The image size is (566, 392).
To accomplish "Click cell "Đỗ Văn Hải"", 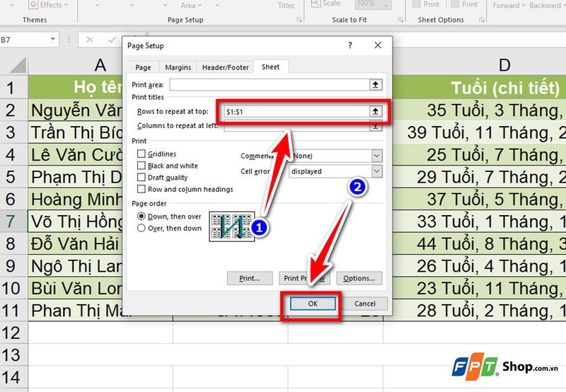I will click(76, 243).
